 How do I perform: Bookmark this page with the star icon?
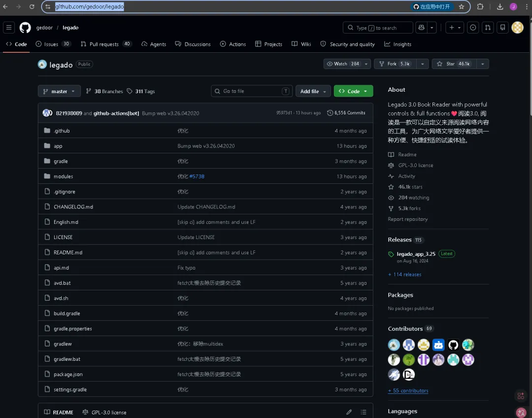[462, 6]
